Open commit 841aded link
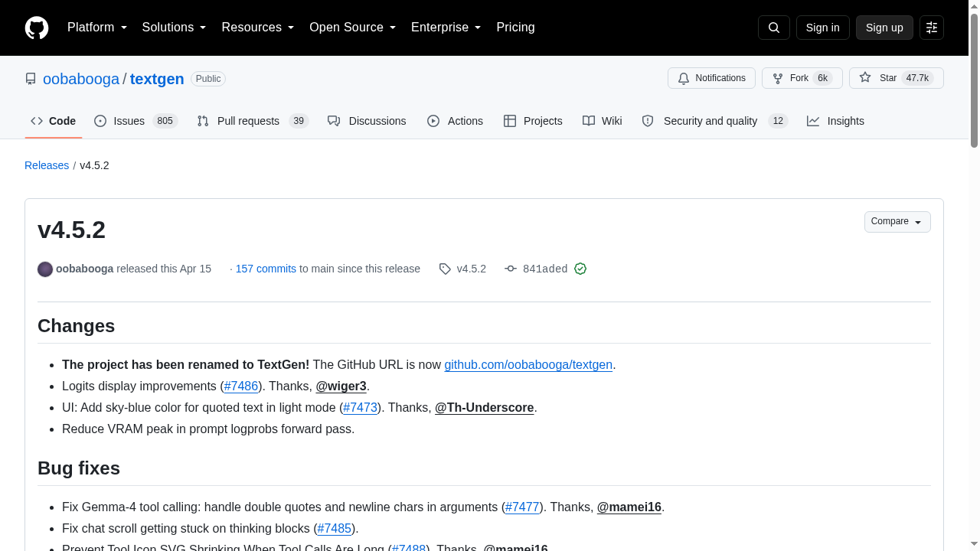This screenshot has width=980, height=551. pyautogui.click(x=545, y=269)
